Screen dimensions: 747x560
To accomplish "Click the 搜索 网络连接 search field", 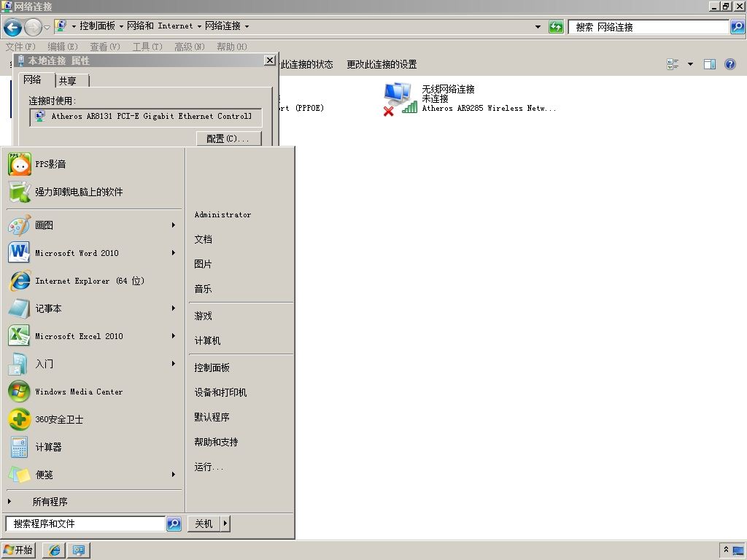I will tap(649, 27).
